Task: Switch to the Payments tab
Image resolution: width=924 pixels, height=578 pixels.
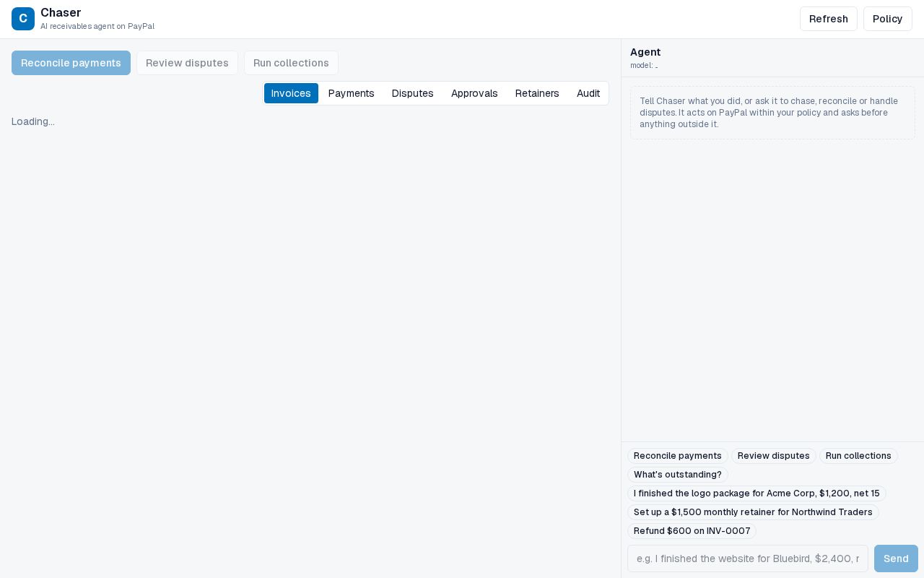Action: pos(352,93)
